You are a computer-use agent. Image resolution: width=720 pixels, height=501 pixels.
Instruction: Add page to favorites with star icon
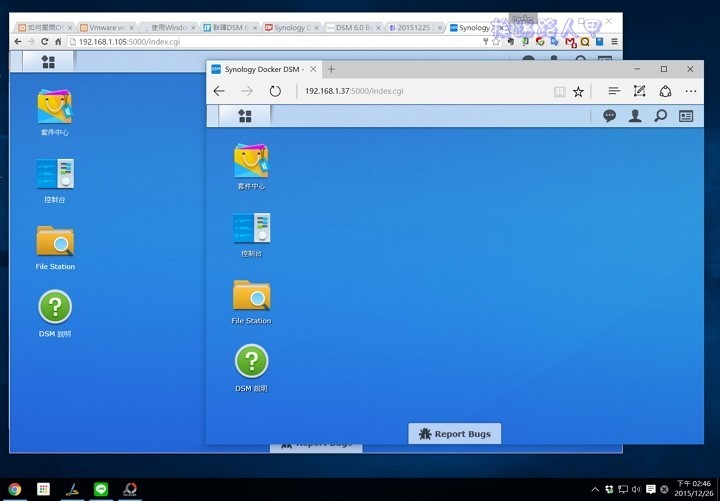pos(578,91)
